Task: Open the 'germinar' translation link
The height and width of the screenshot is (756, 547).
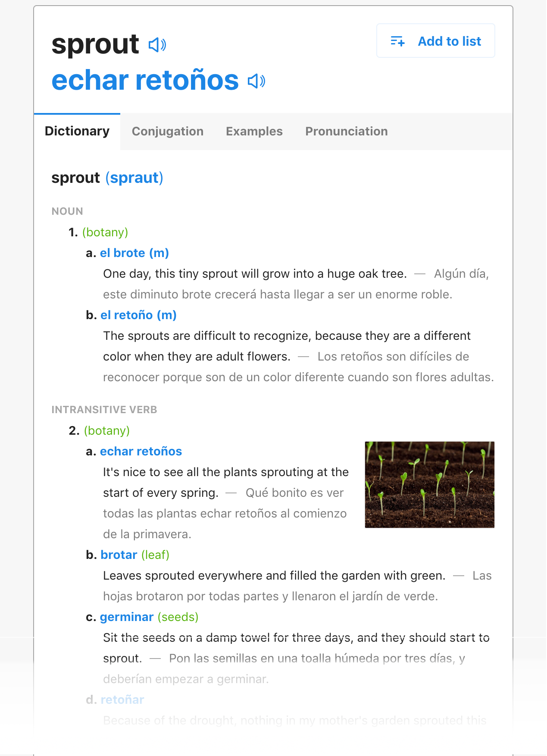Action: (127, 617)
